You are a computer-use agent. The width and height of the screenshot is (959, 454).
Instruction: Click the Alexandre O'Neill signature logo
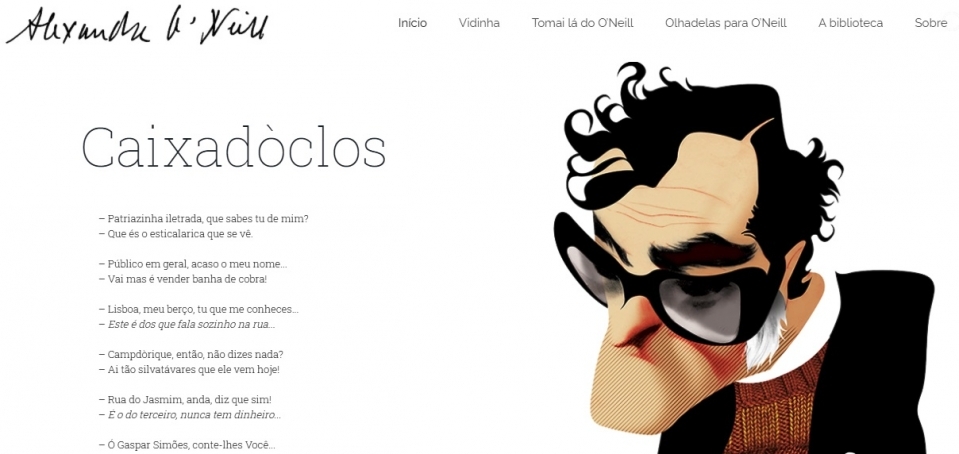coord(137,26)
